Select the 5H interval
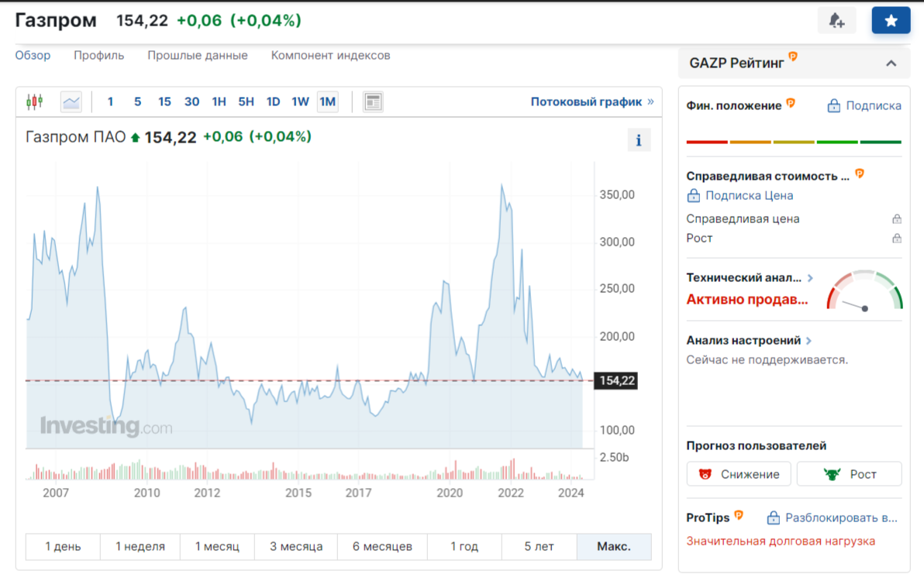The image size is (924, 581). pos(246,101)
